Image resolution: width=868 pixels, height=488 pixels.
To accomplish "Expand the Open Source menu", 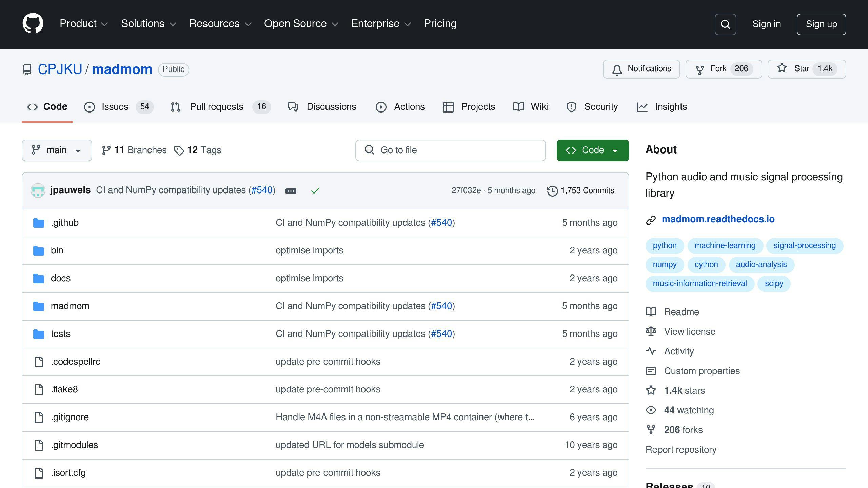I will 301,24.
